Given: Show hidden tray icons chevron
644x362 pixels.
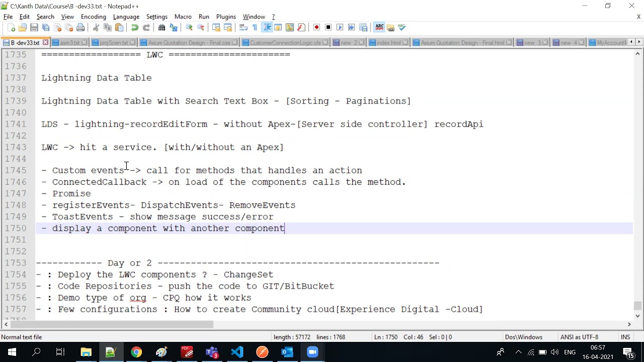Looking at the screenshot, I should click(518, 352).
